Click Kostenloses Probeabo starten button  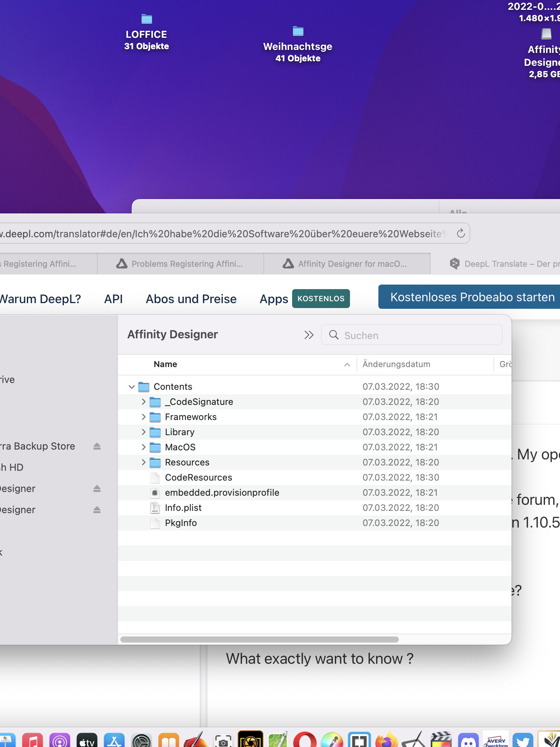pos(469,297)
